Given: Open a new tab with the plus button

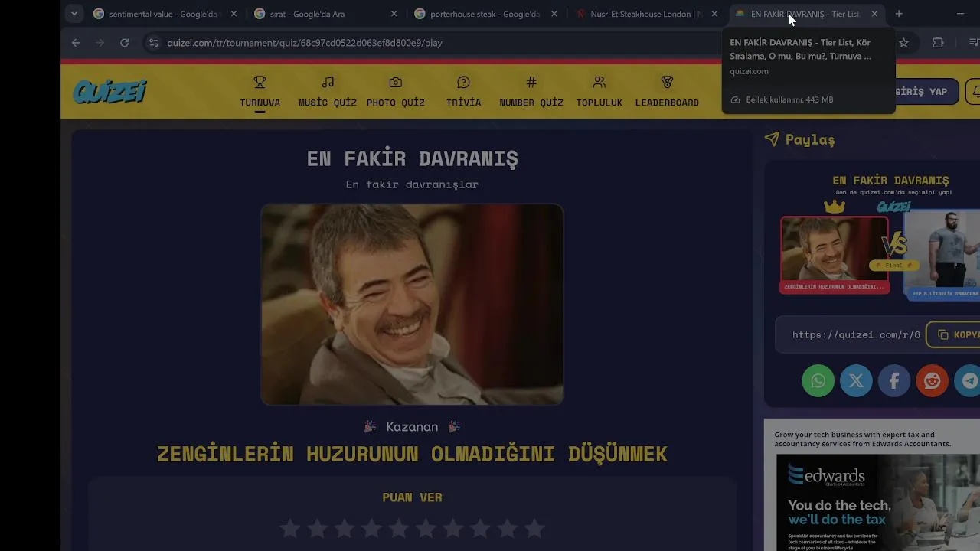Looking at the screenshot, I should point(899,14).
